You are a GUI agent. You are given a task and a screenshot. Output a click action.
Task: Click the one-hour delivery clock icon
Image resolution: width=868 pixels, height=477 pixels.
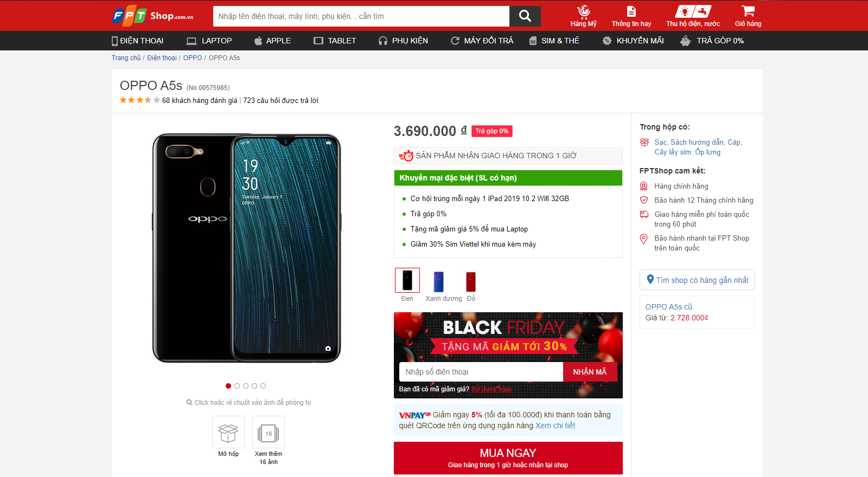(x=406, y=156)
